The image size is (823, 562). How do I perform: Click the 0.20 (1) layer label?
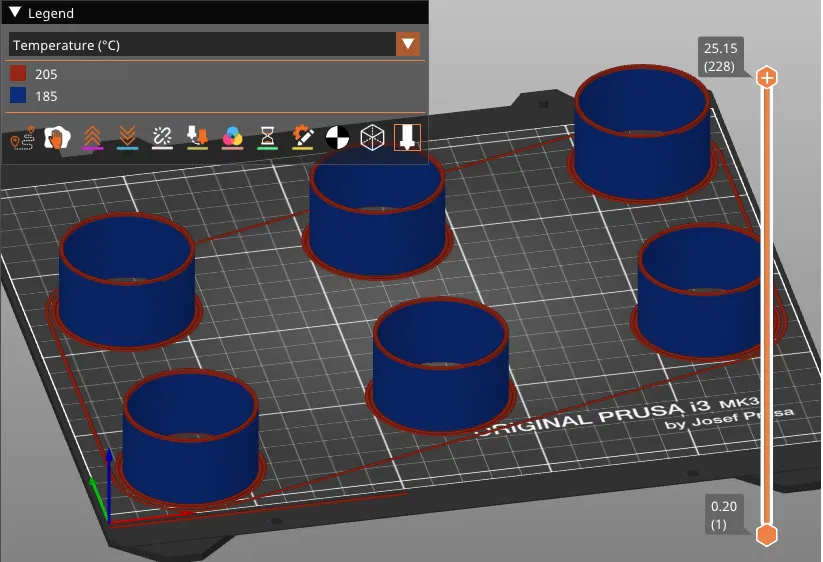point(724,515)
